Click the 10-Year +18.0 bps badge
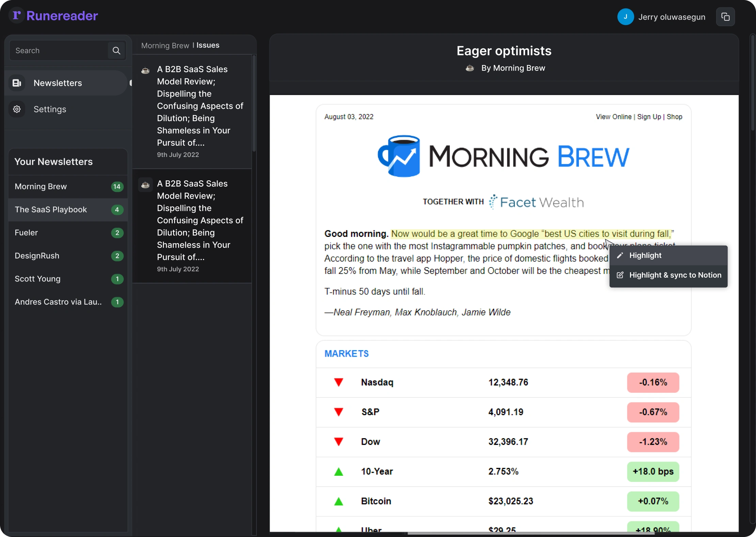The height and width of the screenshot is (537, 756). [653, 472]
